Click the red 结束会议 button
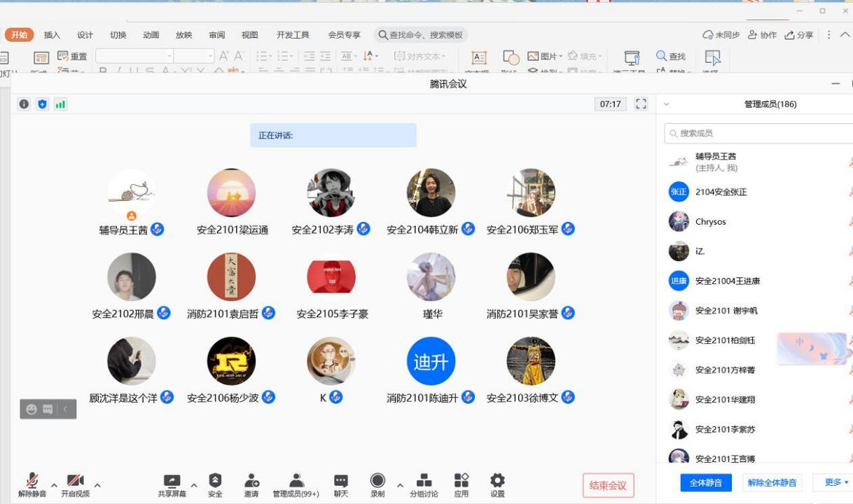Viewport: 853px width, 504px height. [x=608, y=486]
